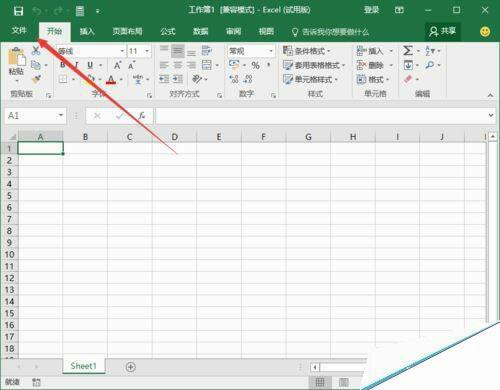
Task: Click the font color red A swatch
Action: pos(111,80)
